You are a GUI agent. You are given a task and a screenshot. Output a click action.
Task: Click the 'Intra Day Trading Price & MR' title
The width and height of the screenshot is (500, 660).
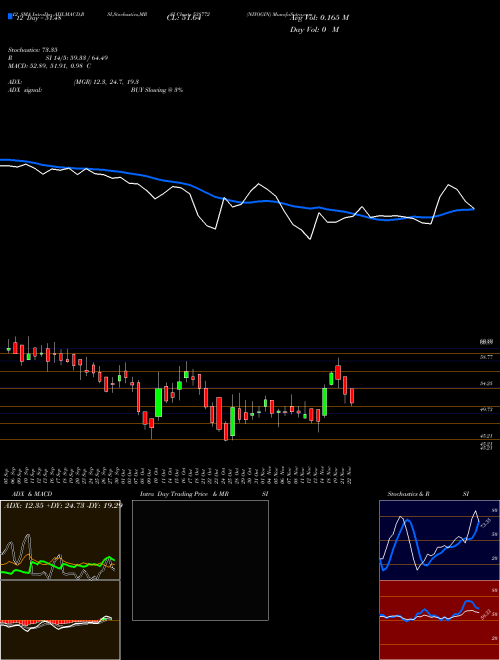click(x=184, y=494)
